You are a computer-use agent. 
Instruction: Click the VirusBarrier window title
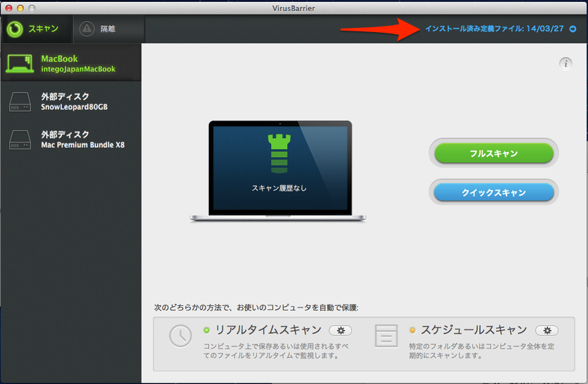294,8
